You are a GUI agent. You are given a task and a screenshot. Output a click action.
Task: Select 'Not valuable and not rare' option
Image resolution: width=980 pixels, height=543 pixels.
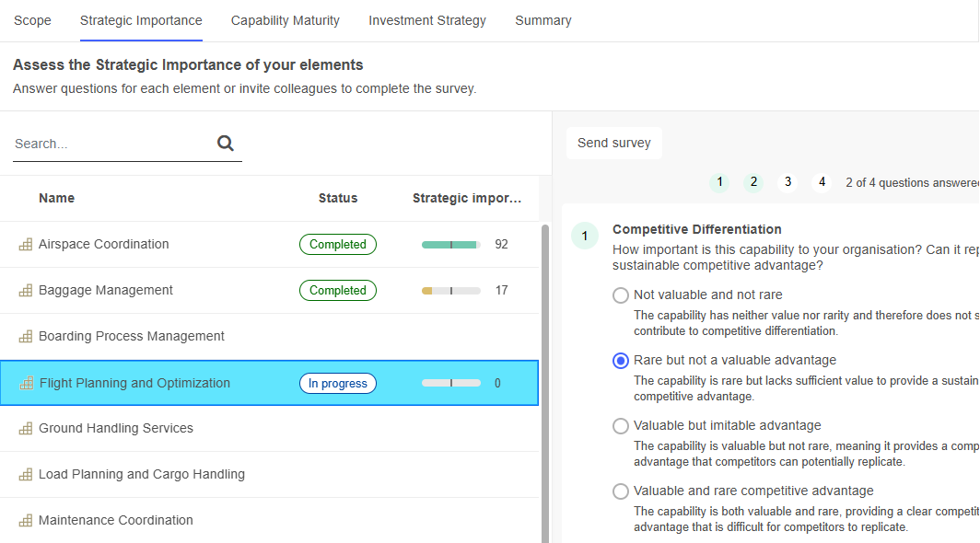621,295
